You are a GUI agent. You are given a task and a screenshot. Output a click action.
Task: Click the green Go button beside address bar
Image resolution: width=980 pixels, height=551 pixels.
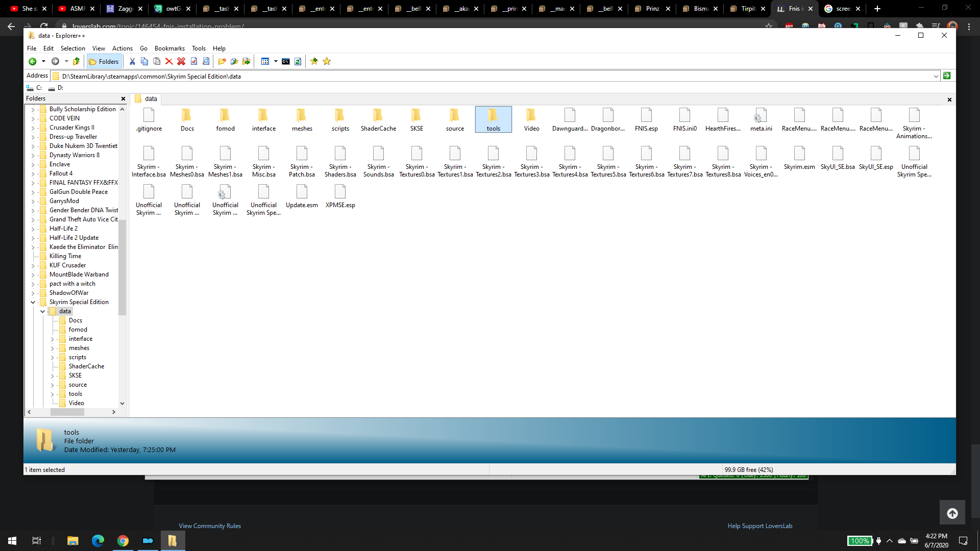click(x=947, y=76)
